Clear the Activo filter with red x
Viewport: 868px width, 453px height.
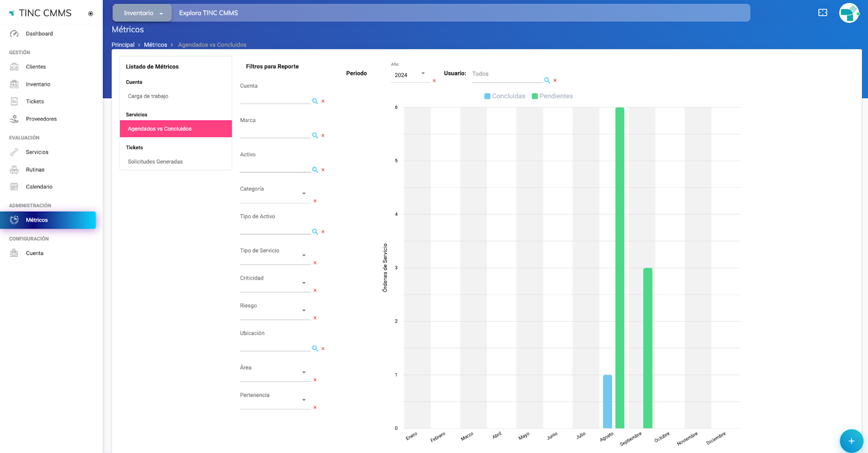pyautogui.click(x=323, y=170)
